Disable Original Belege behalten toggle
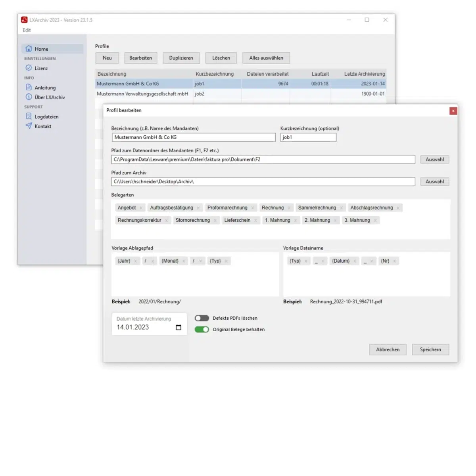The width and height of the screenshot is (476, 476). click(202, 330)
